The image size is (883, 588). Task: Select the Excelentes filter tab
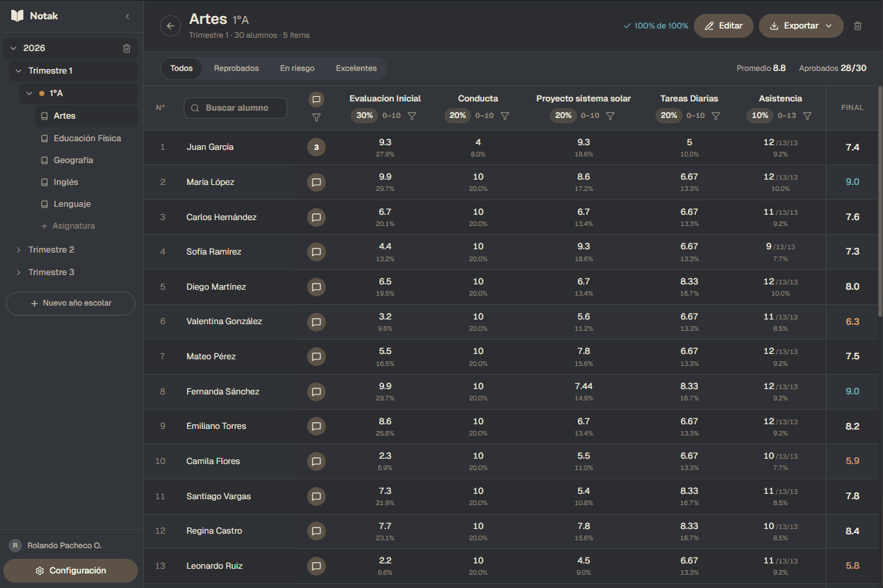[x=356, y=68]
